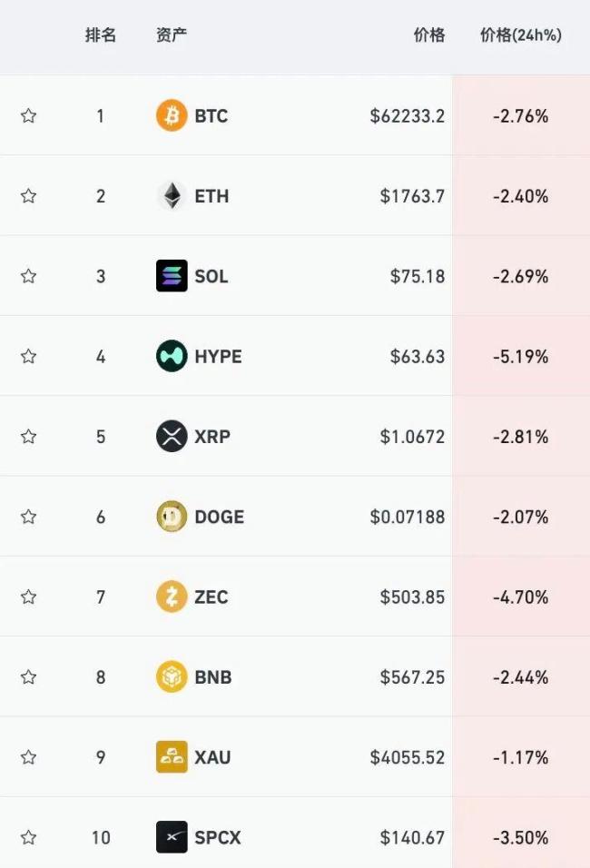The height and width of the screenshot is (868, 590).
Task: Click the Bitcoin BTC coin icon
Action: pyautogui.click(x=172, y=115)
